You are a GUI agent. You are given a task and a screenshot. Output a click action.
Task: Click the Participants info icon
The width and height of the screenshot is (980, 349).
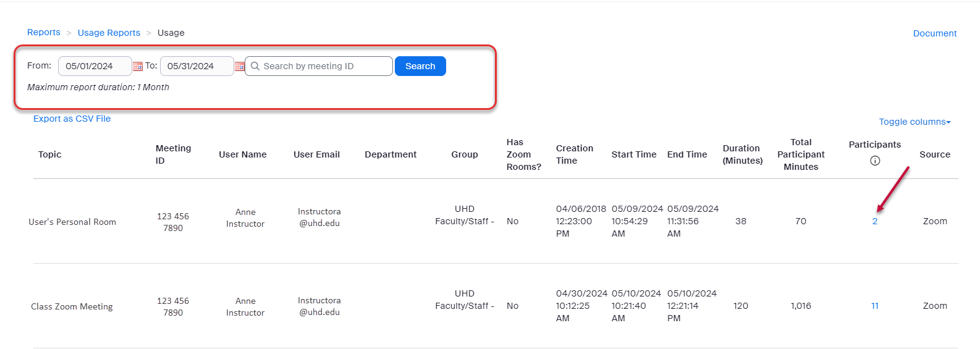(x=875, y=161)
